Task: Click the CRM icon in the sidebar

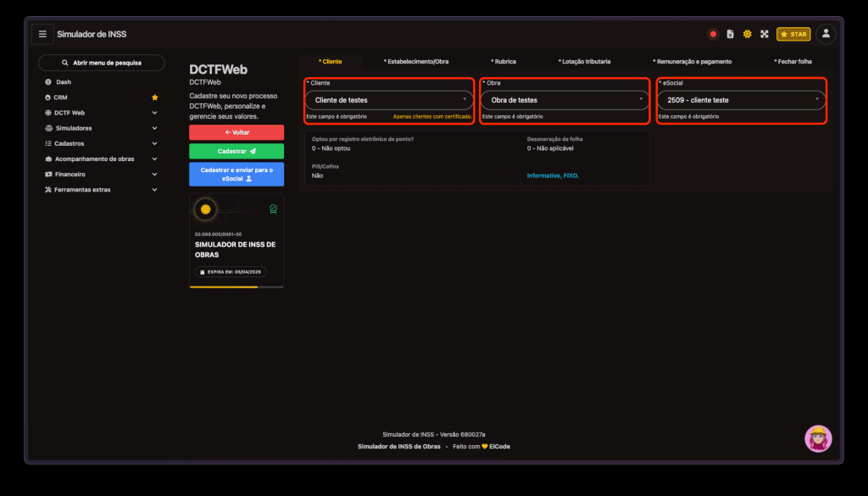Action: 47,98
